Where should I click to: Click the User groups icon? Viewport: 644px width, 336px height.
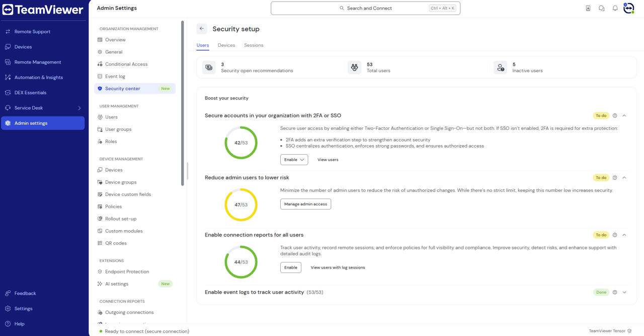[100, 129]
